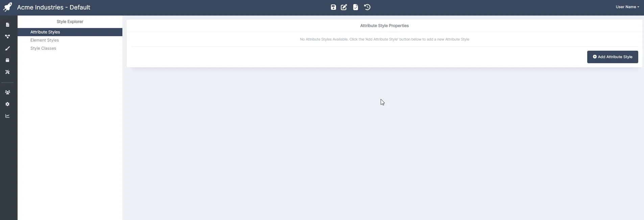Viewport: 644px width, 220px height.
Task: Click the save floppy disk icon
Action: pyautogui.click(x=333, y=7)
